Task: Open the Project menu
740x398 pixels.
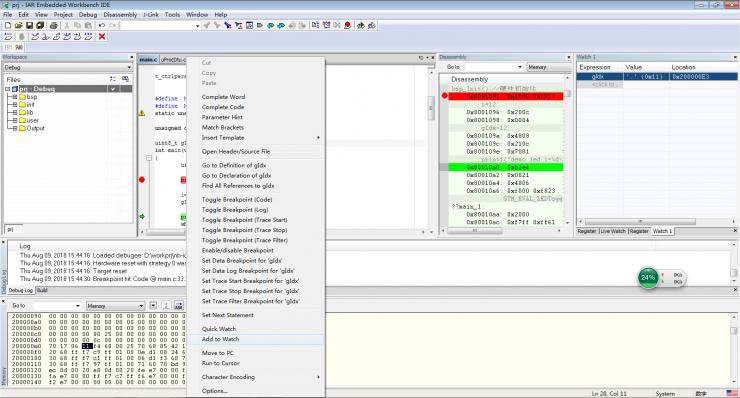Action: pyautogui.click(x=63, y=15)
